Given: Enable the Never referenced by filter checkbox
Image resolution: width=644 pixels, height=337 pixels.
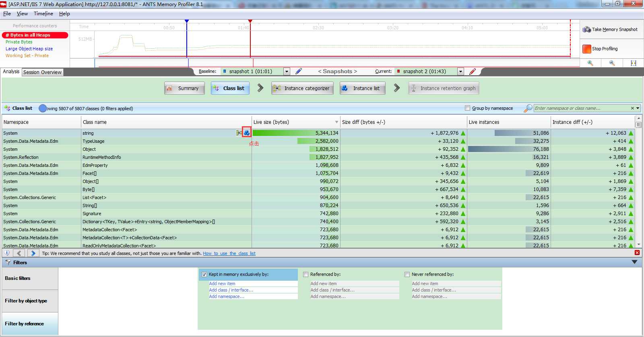Looking at the screenshot, I should 407,274.
